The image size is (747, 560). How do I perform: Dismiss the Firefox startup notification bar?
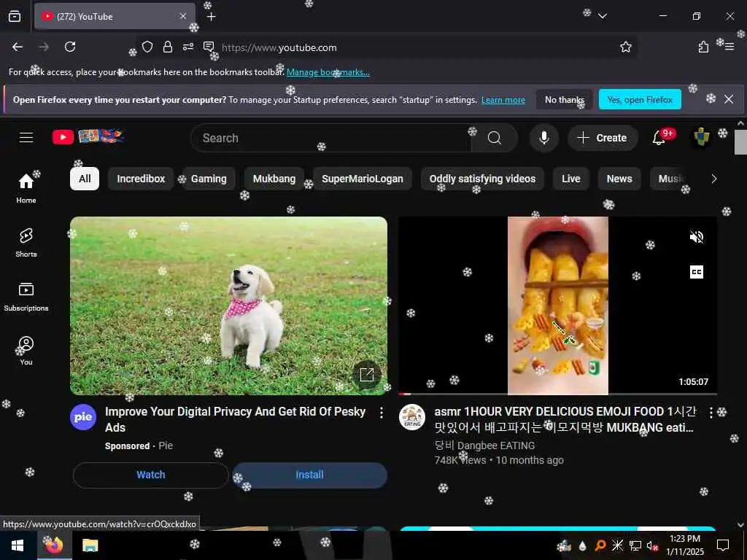[729, 99]
